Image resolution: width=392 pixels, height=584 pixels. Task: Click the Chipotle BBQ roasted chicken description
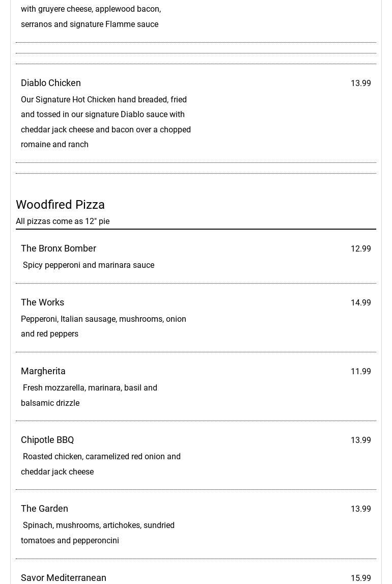pos(101,464)
